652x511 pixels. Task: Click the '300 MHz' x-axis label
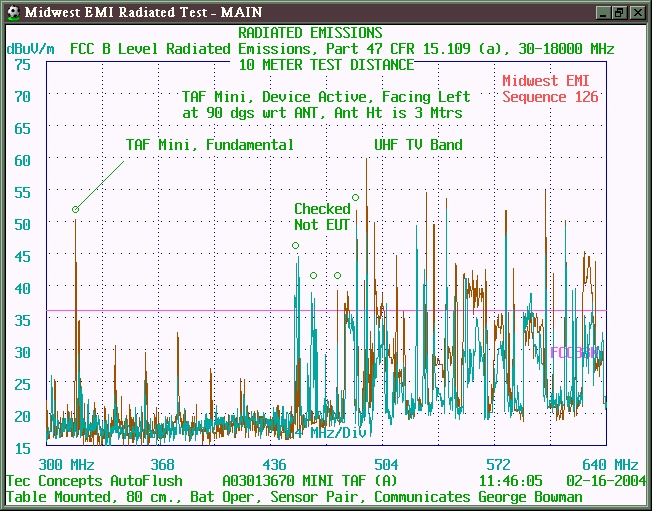click(x=66, y=465)
